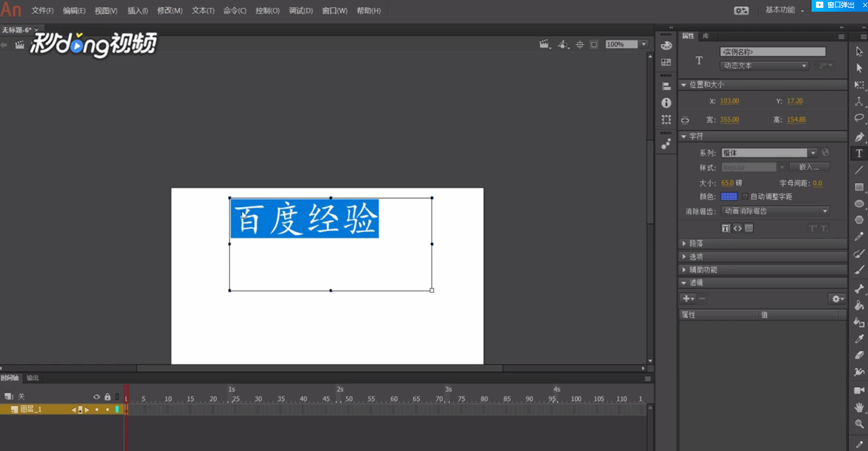This screenshot has width=868, height=451.
Task: Select the Hand tool
Action: [859, 407]
